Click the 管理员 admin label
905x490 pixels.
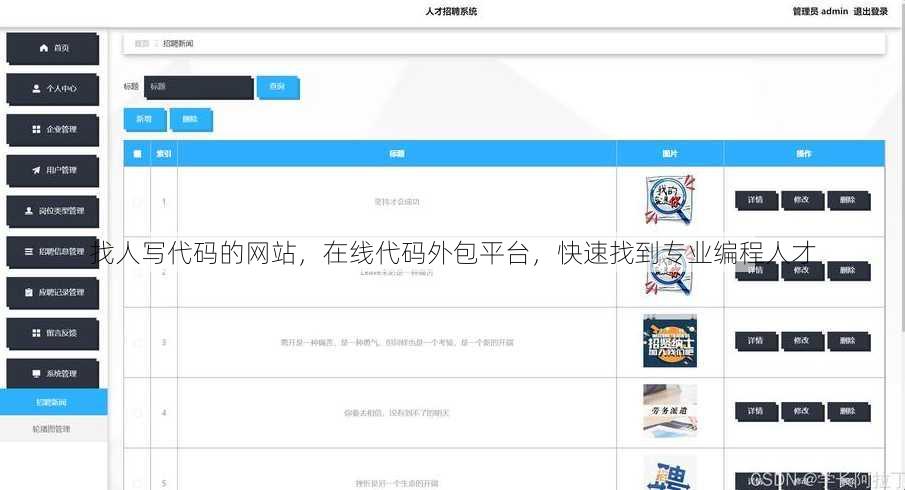click(x=820, y=11)
